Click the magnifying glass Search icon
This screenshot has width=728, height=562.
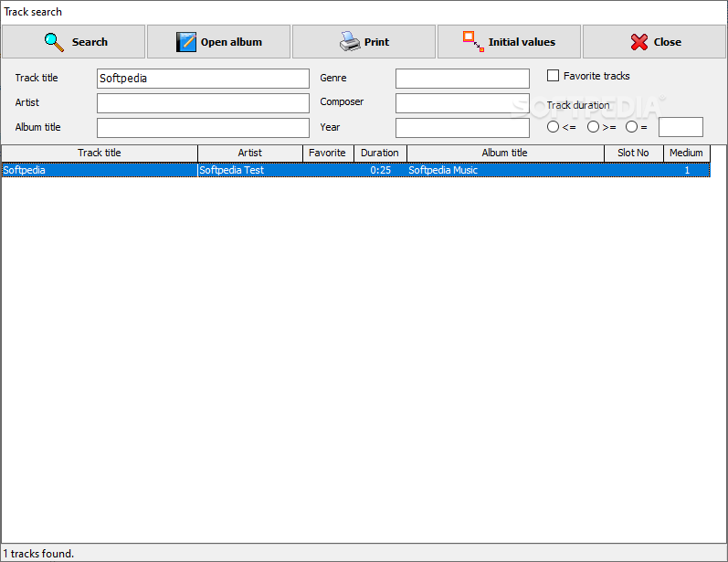[x=54, y=42]
